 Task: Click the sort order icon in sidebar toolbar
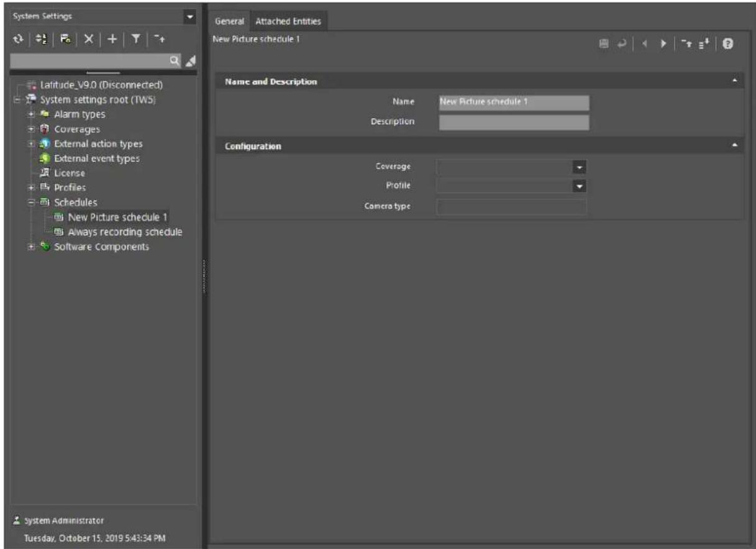[40, 39]
